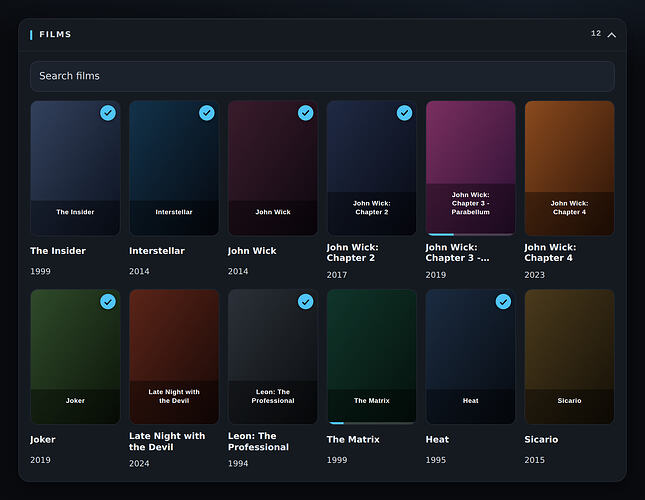The height and width of the screenshot is (500, 645).
Task: Open the Interstellar poster thumbnail
Action: pos(174,168)
